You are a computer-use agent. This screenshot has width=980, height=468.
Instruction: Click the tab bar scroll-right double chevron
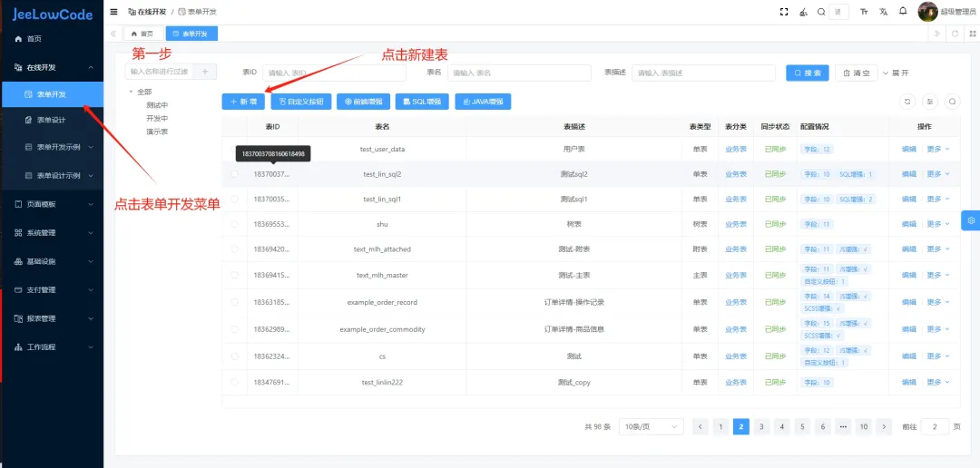tap(936, 34)
